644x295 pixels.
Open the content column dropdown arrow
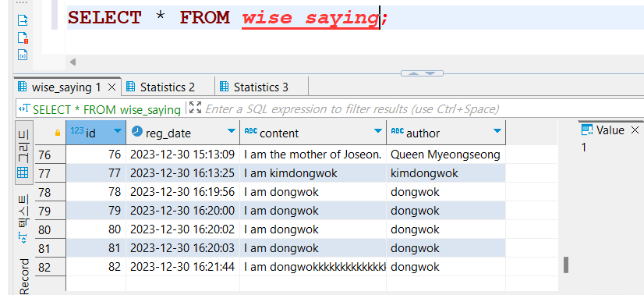pos(378,131)
